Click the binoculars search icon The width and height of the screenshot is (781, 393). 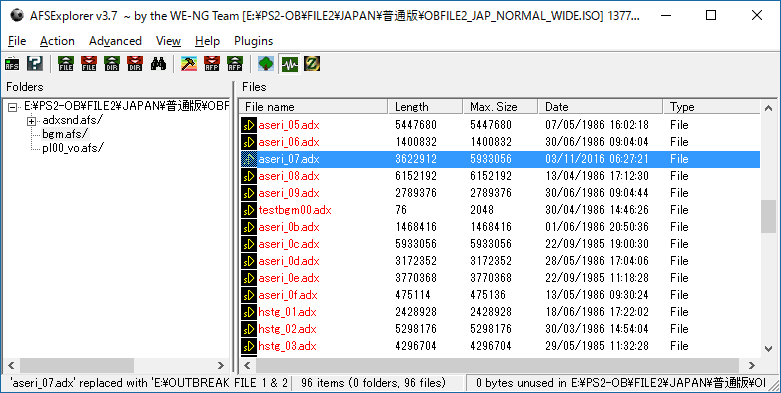tap(158, 63)
